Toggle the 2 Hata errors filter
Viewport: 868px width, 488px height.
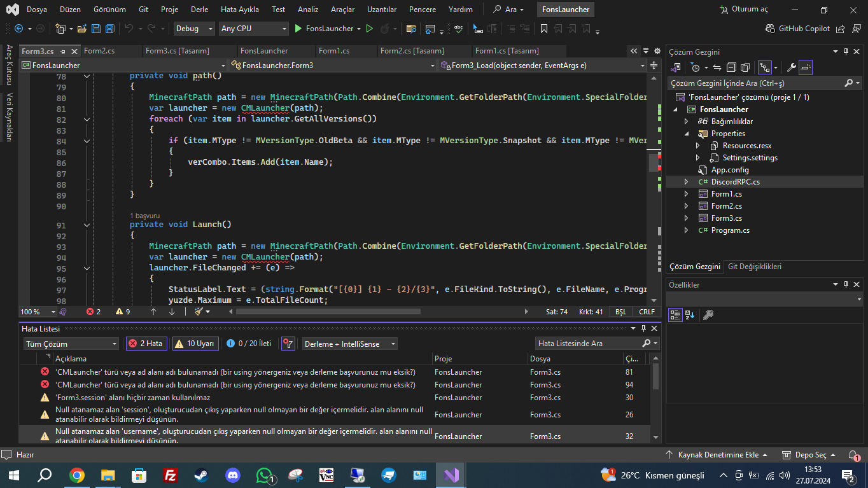tap(146, 344)
